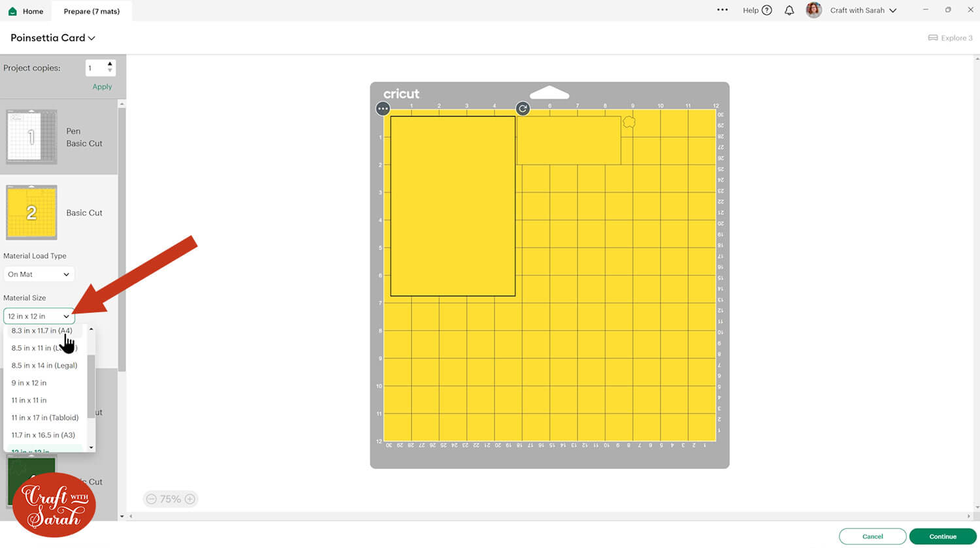The image size is (980, 548).
Task: Choose 8.5 in x 14 in (Legal)
Action: click(44, 366)
